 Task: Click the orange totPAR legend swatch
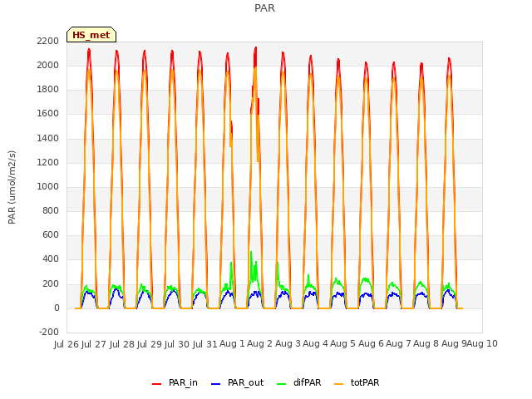point(339,383)
